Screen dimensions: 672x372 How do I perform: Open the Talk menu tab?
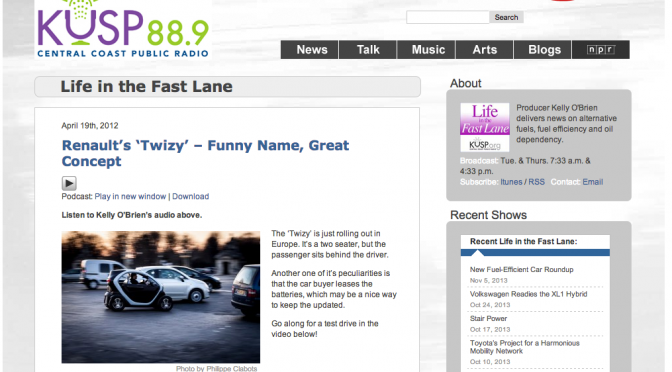[368, 50]
